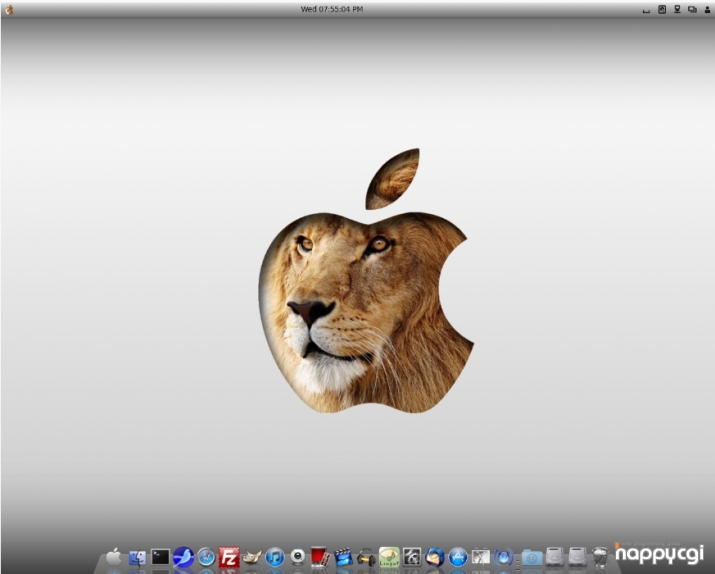Open the white screenshot tool icon
The height and width of the screenshot is (574, 715).
coord(481,557)
